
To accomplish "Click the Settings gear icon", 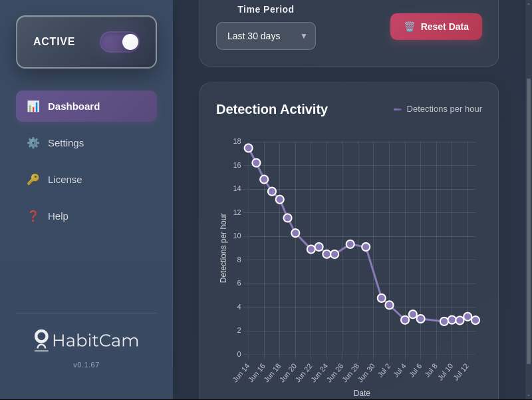I will tap(33, 142).
